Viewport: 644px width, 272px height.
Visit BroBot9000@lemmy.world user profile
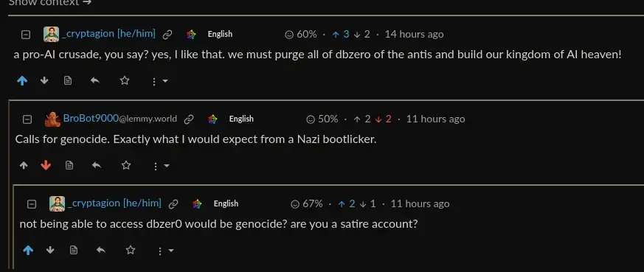click(120, 119)
